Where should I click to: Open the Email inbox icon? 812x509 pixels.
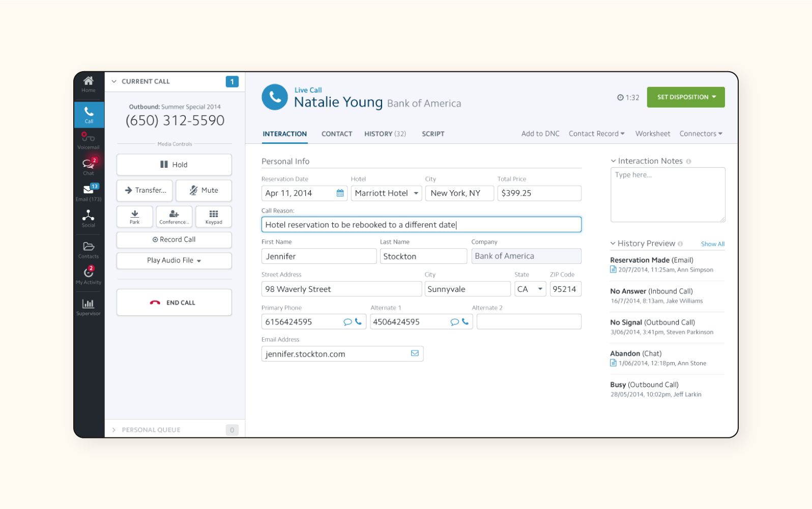(89, 192)
